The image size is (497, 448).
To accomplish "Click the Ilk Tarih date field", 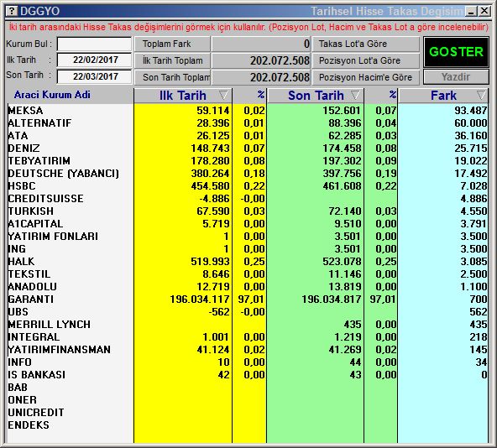I will (x=94, y=60).
